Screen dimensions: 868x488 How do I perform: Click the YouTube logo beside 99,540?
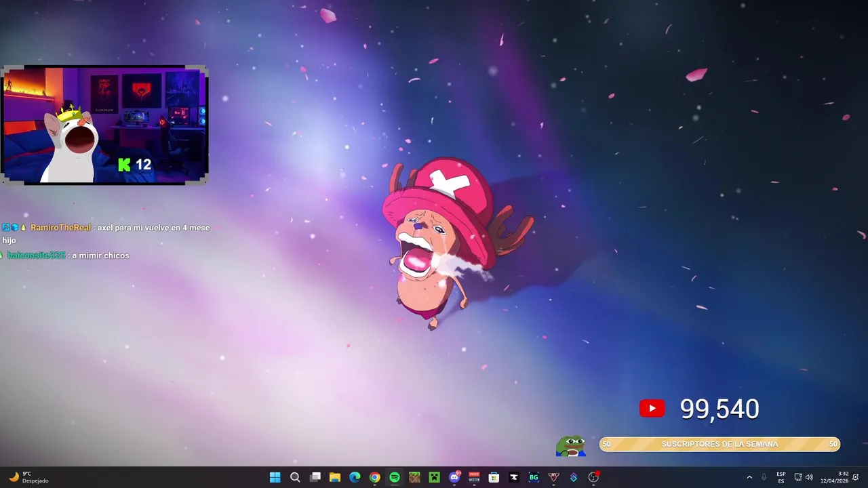click(x=652, y=408)
